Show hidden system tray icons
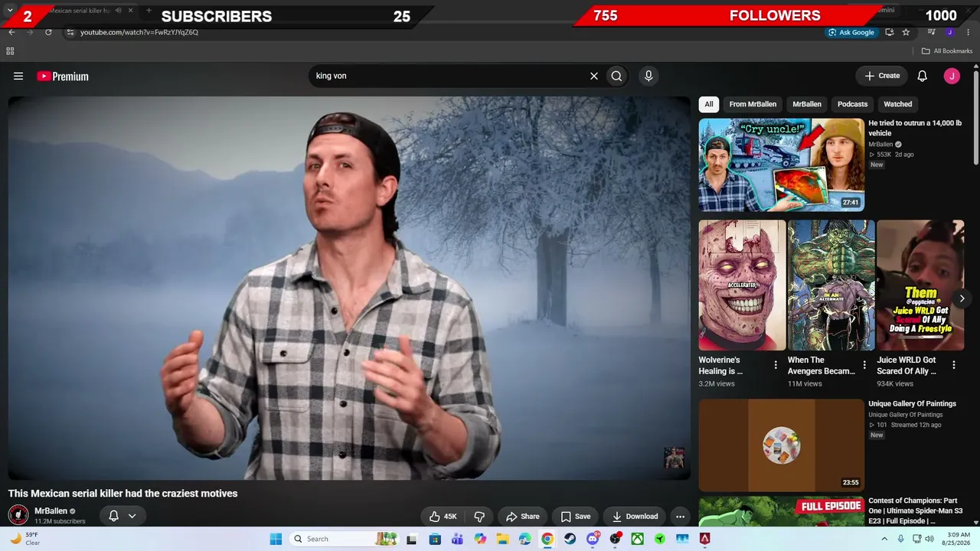The image size is (980, 551). coord(884,539)
